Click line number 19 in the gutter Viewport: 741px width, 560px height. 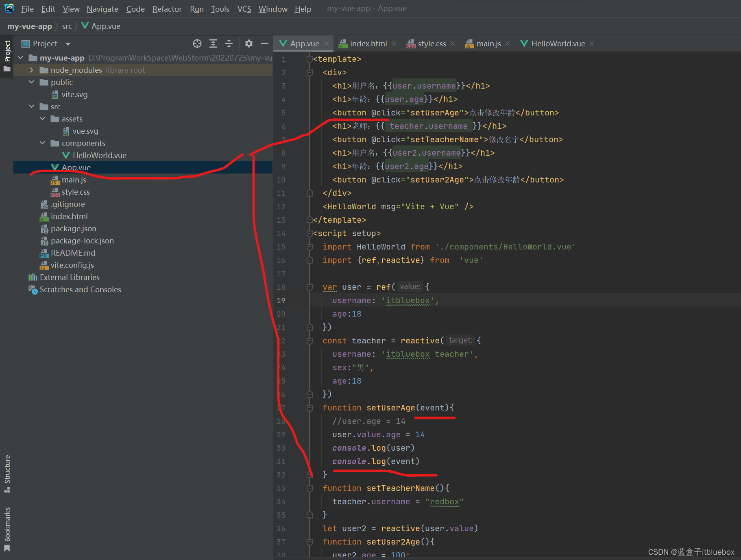pyautogui.click(x=281, y=301)
